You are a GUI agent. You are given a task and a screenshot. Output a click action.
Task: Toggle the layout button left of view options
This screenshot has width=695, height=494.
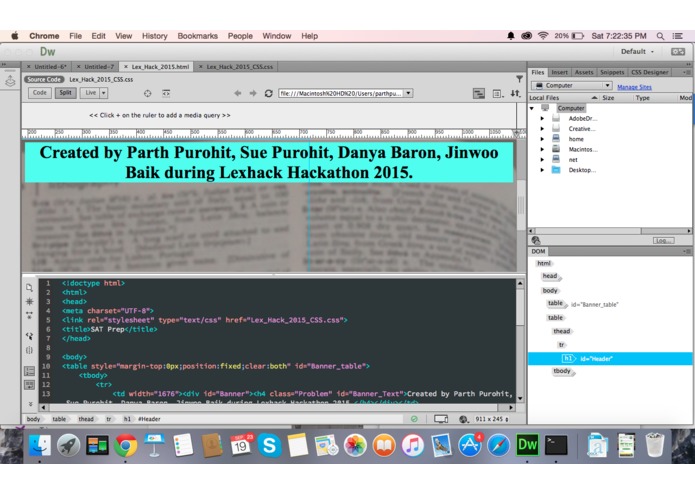(479, 93)
